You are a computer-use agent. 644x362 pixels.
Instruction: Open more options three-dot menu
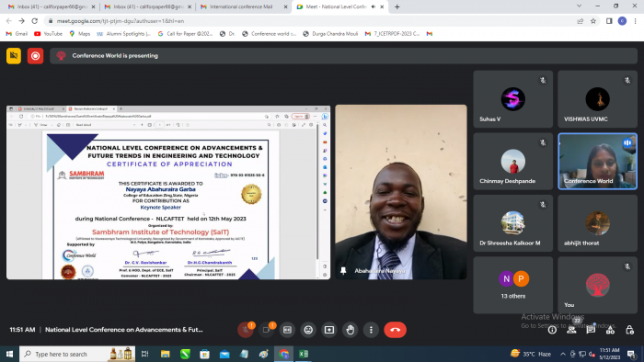(371, 330)
